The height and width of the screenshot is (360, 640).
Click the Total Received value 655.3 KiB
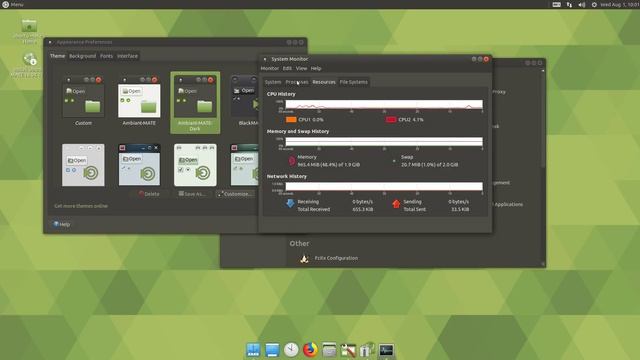362,209
